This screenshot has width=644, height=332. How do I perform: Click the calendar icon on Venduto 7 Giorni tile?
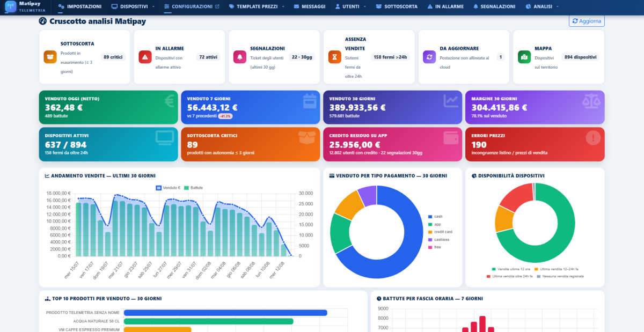310,100
